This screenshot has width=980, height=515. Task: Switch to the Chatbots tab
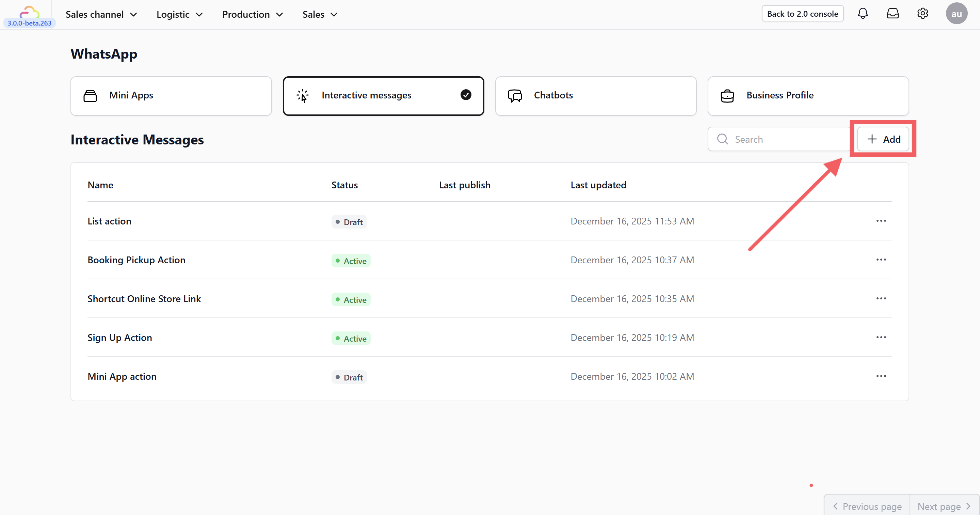tap(596, 96)
